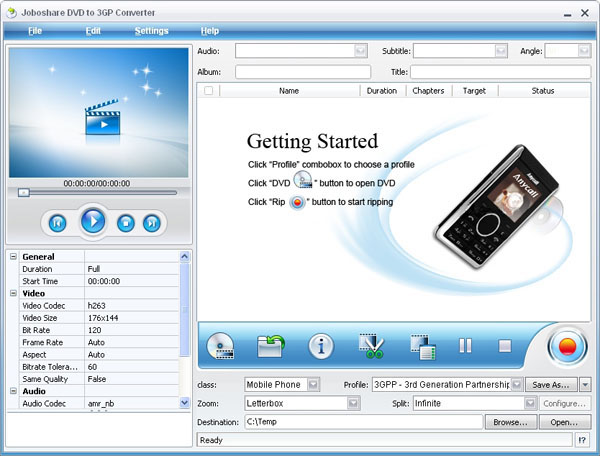Screen dimensions: 600x456
Task: Click the stop ripping square button
Action: (505, 346)
